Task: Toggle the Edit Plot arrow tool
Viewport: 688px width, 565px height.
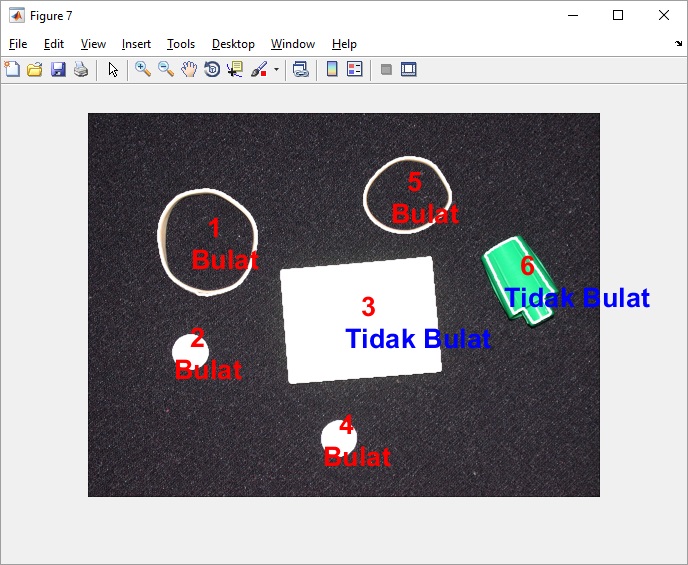Action: pos(113,69)
